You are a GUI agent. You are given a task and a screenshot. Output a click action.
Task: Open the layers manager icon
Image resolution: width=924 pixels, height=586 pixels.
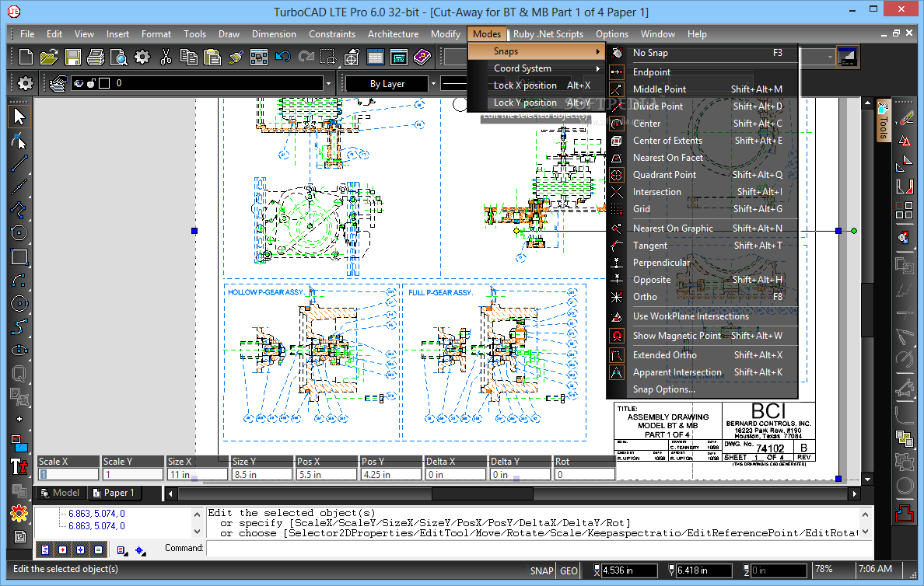coord(57,84)
